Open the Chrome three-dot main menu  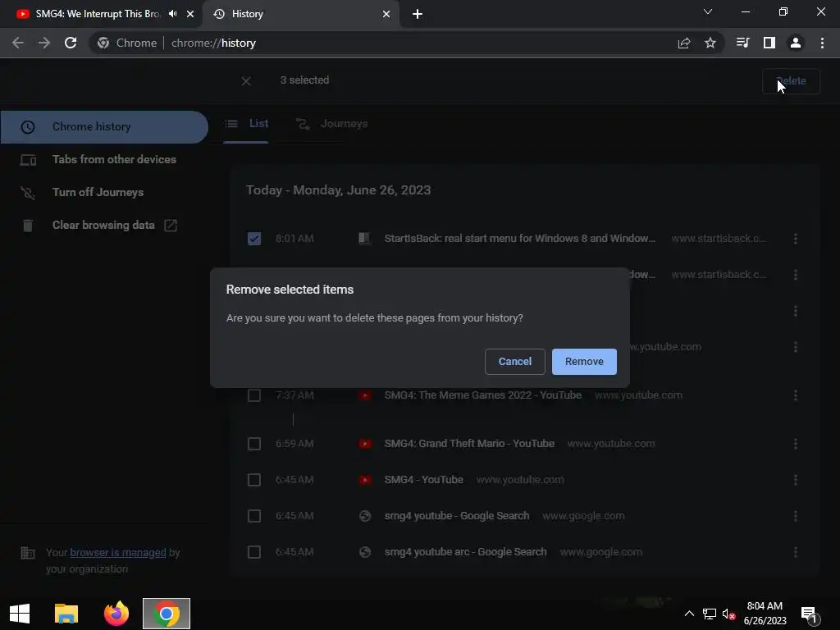(x=822, y=43)
